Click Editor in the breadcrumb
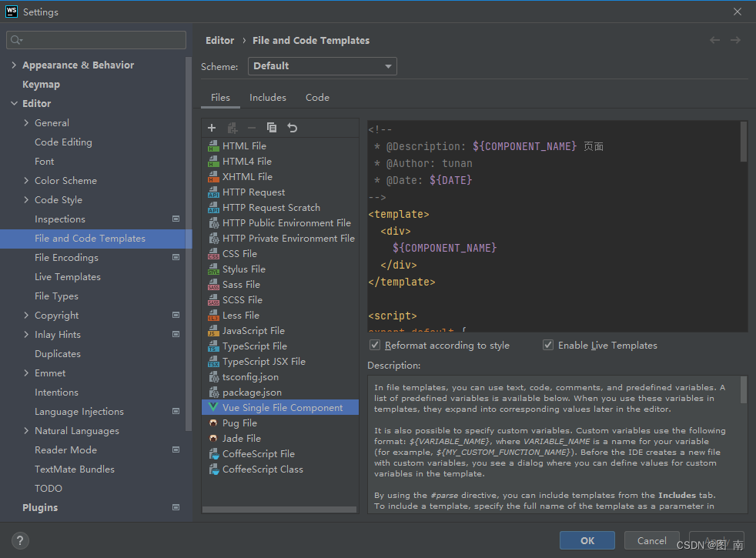The height and width of the screenshot is (558, 756). point(220,41)
